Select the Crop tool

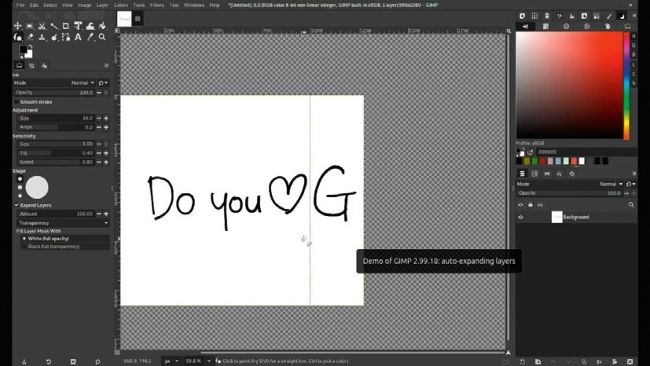point(66,26)
